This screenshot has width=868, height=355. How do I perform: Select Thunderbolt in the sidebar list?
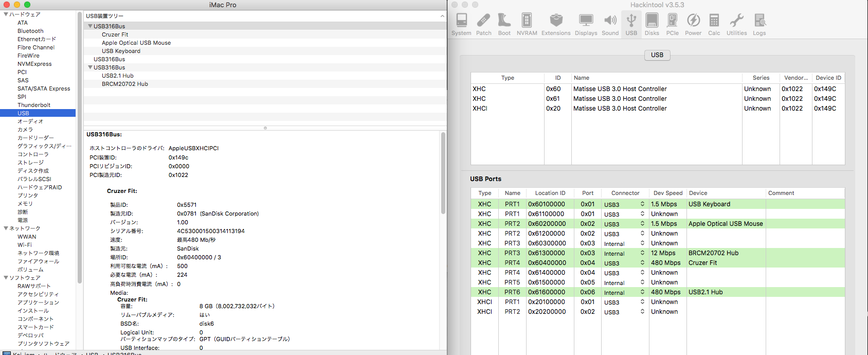[x=34, y=105]
